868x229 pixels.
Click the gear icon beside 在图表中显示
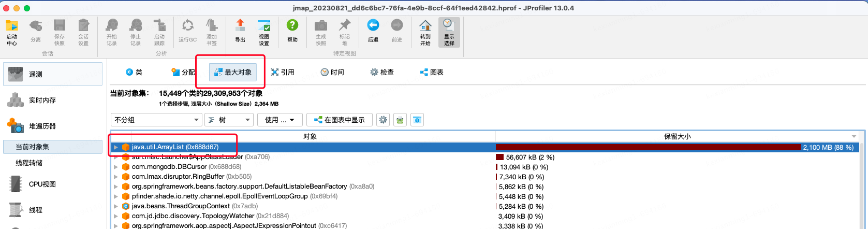[383, 120]
